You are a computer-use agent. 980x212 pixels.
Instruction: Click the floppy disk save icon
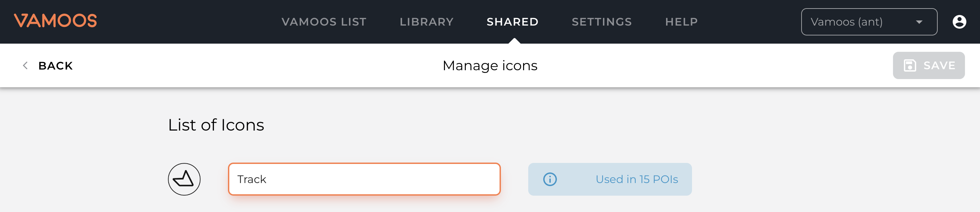click(x=910, y=65)
